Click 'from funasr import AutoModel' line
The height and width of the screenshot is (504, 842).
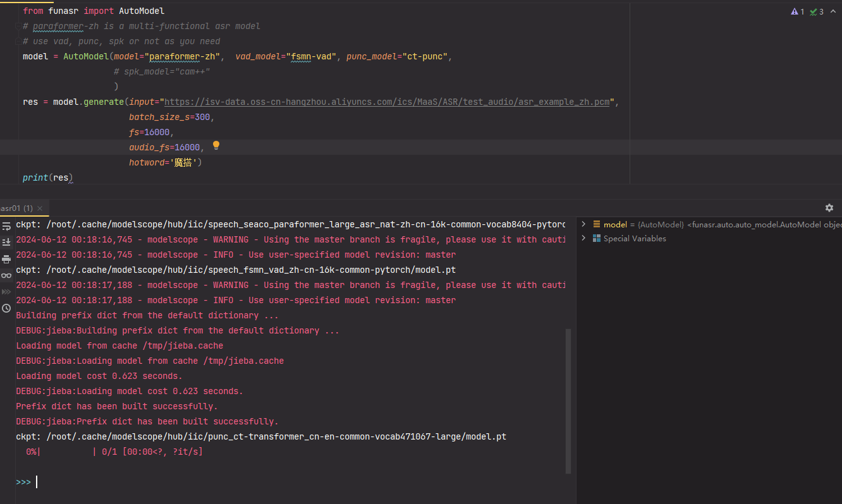[x=94, y=11]
